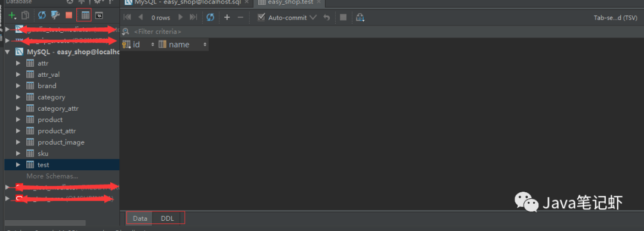The width and height of the screenshot is (644, 231).
Task: Collapse the MySQL easy_shop@localhost node
Action: tap(7, 52)
